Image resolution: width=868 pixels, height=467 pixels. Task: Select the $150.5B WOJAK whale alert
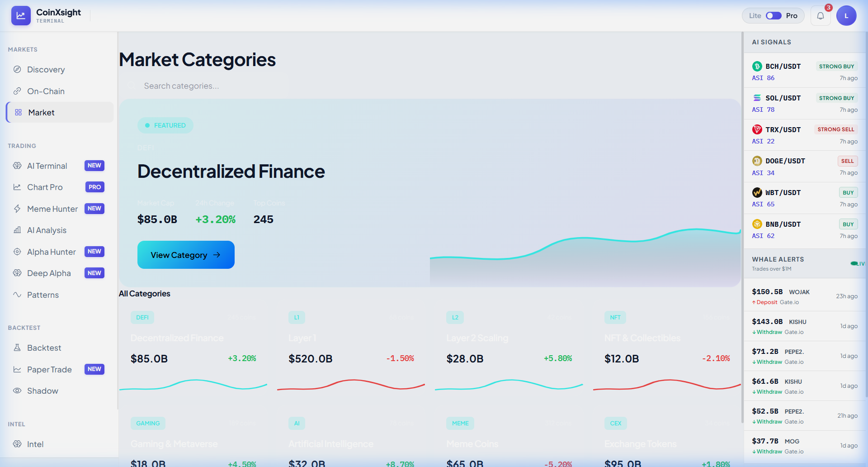(x=805, y=296)
